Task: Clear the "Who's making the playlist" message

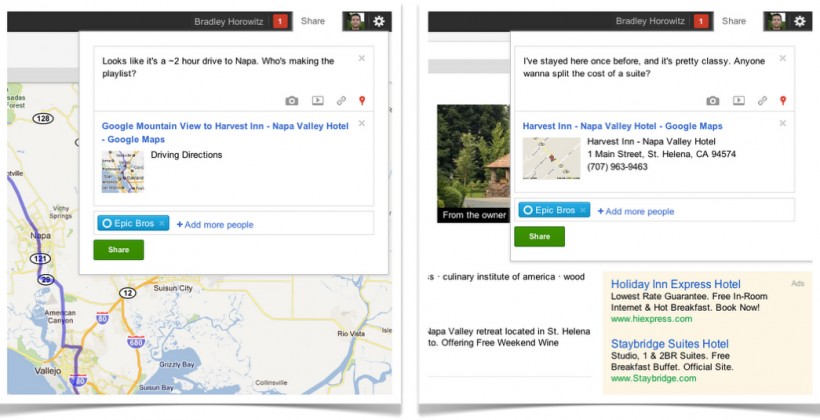Action: click(x=362, y=58)
